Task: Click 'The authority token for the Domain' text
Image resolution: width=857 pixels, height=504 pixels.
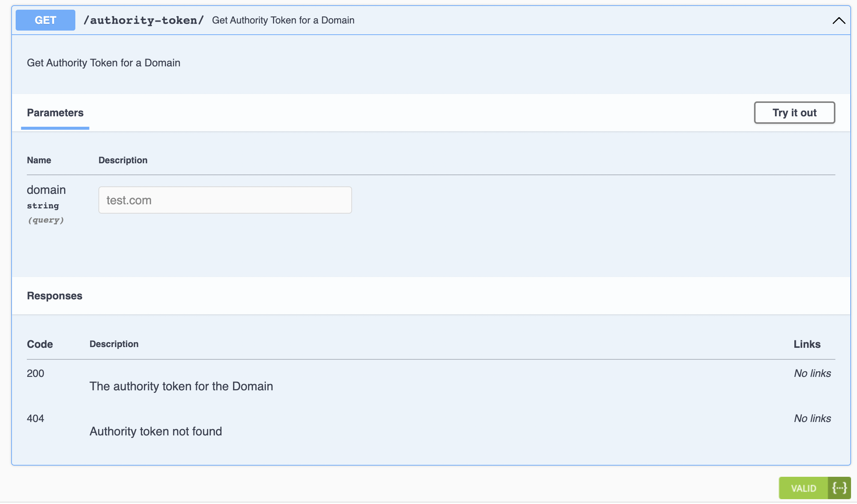Action: 181,386
